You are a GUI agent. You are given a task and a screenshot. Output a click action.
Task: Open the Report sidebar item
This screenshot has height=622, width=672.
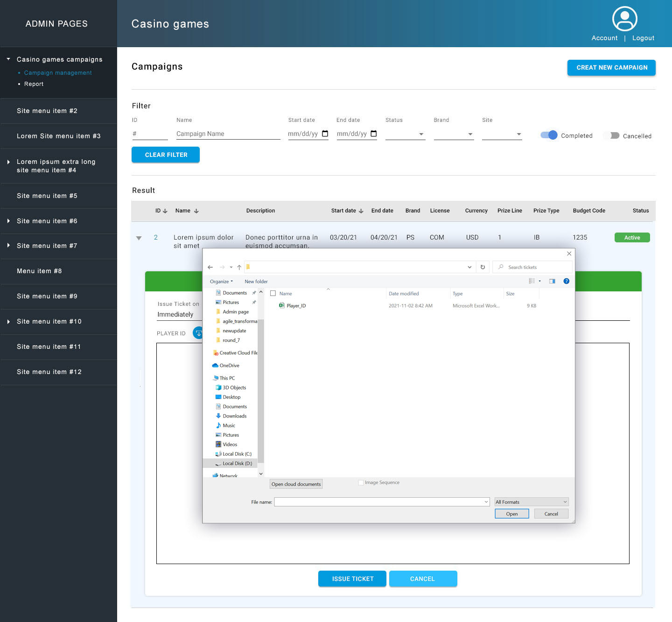tap(34, 84)
